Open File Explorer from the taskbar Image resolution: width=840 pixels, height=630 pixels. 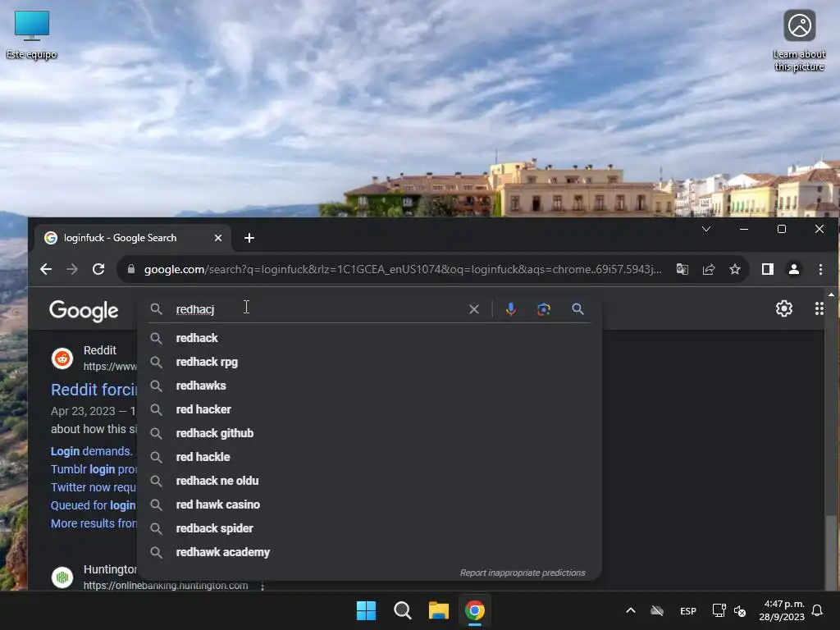point(439,610)
